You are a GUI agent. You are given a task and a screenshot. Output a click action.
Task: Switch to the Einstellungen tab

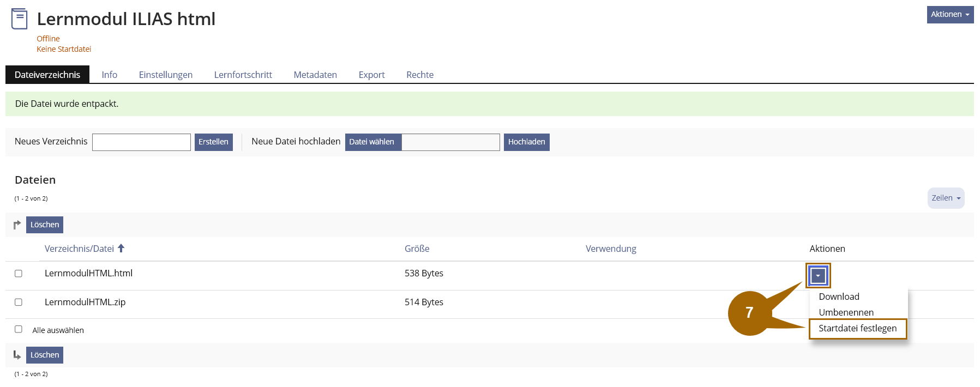(x=165, y=75)
